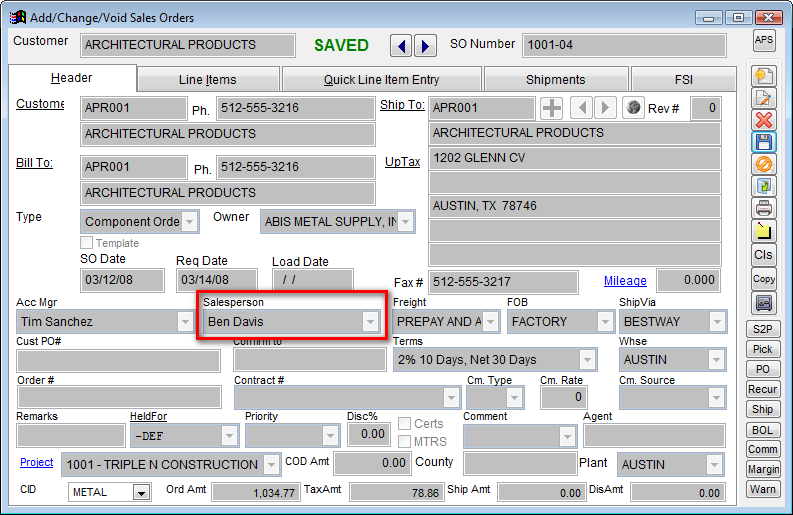793x515 pixels.
Task: Enable the Certs checkbox
Action: click(x=405, y=424)
